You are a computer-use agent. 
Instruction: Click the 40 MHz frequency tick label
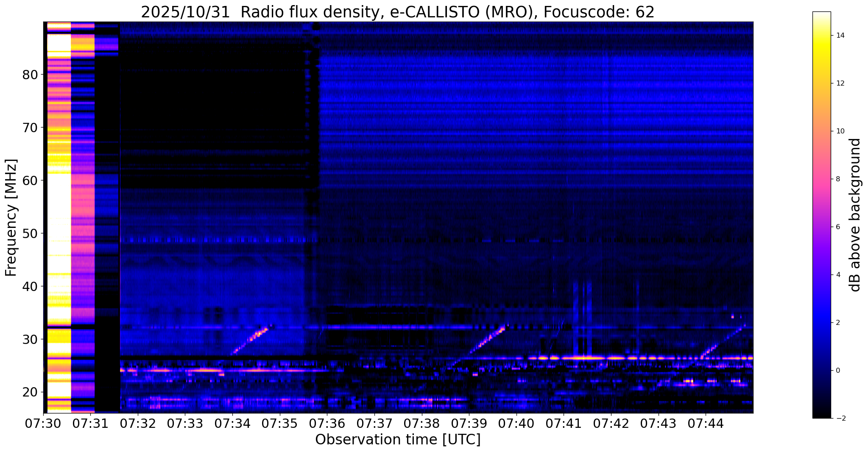tap(30, 286)
